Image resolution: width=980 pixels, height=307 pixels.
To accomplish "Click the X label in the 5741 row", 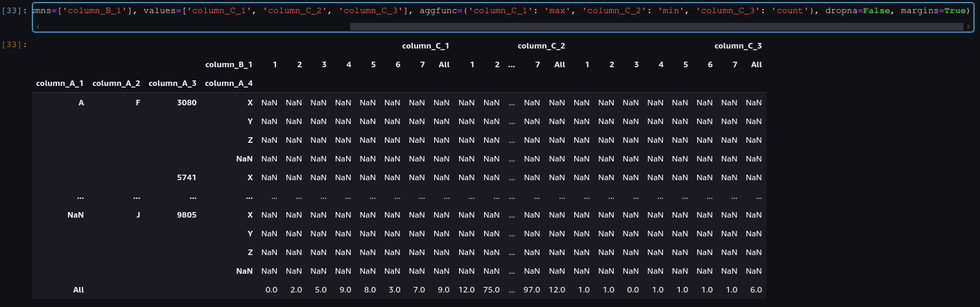I will pos(250,177).
